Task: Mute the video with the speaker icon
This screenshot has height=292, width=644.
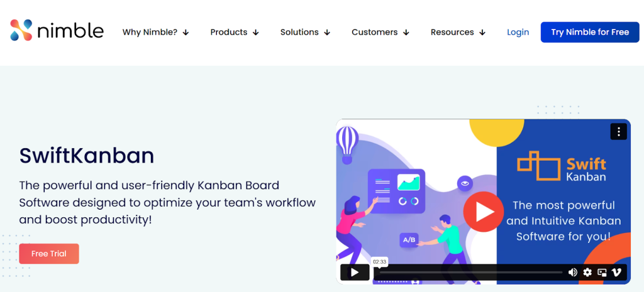Action: point(572,273)
